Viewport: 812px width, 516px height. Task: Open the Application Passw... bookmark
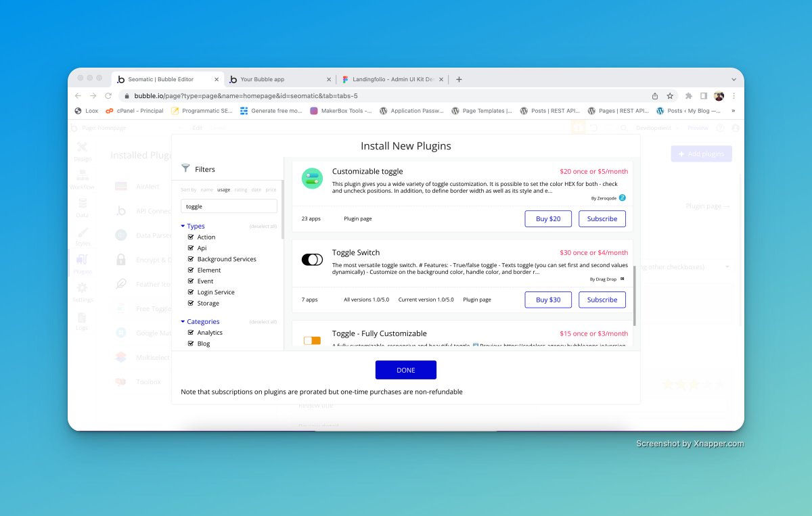point(411,111)
